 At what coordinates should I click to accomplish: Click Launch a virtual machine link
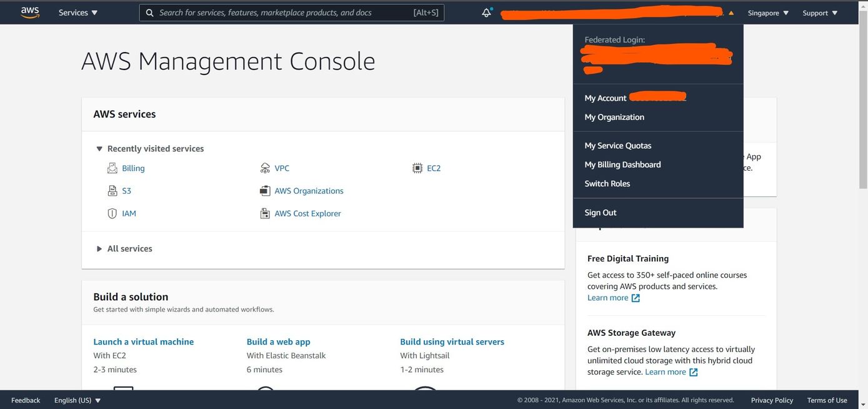(x=144, y=342)
